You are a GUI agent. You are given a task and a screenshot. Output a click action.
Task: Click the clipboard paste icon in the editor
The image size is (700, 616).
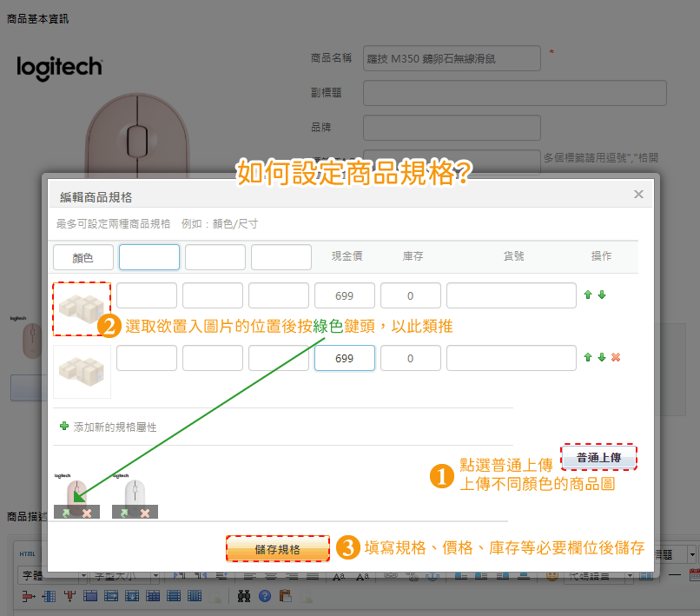(x=285, y=596)
